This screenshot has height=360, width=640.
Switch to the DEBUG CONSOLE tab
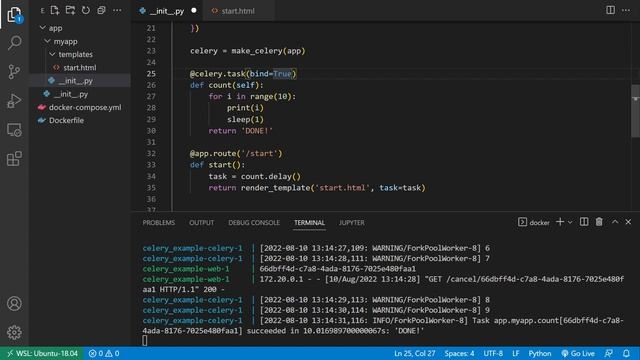(254, 222)
